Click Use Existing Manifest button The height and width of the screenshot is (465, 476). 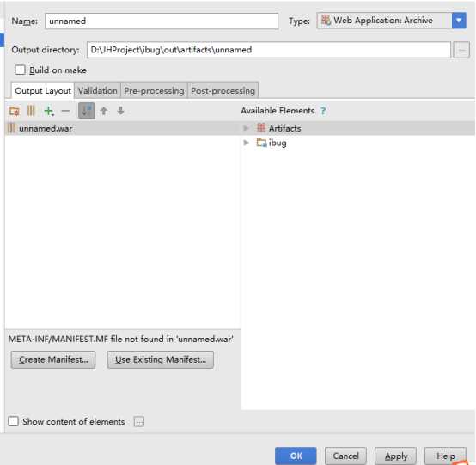[161, 359]
